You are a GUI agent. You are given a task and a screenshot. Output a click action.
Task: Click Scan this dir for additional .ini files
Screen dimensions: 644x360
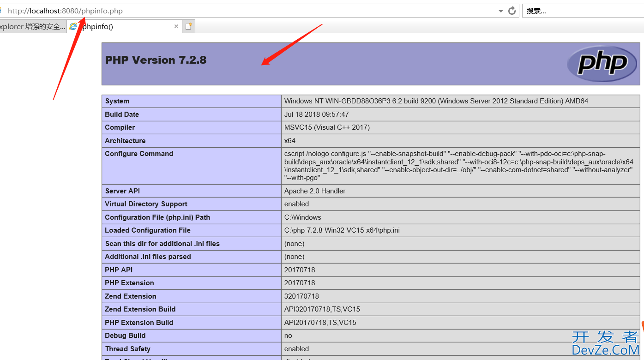[x=162, y=243]
